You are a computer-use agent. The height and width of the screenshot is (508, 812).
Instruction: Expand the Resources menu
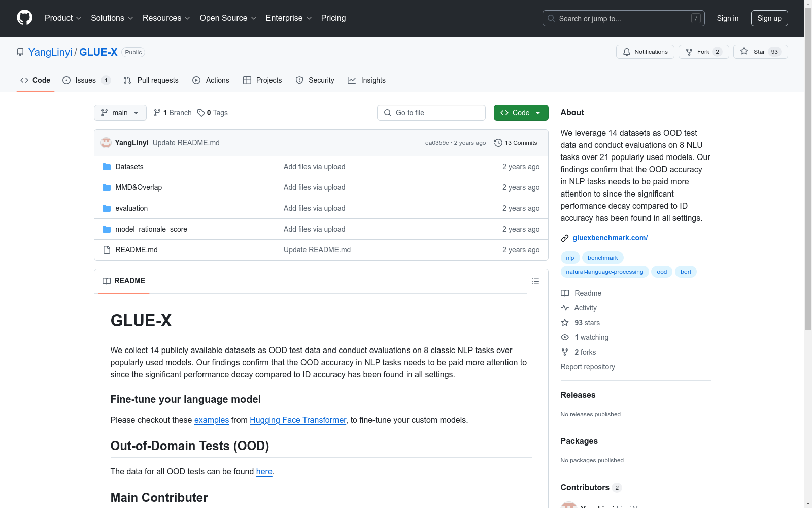coord(166,18)
